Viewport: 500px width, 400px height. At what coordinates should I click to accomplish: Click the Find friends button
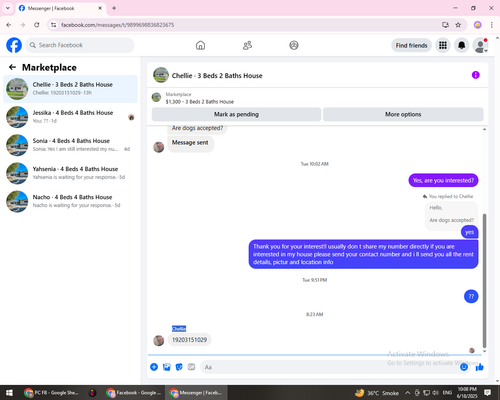411,45
